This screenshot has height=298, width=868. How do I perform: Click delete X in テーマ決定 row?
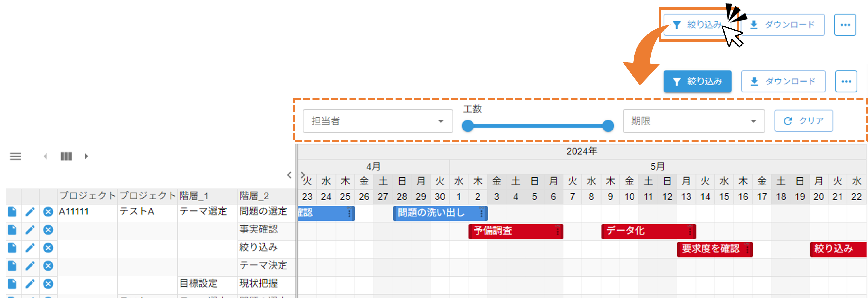point(48,266)
